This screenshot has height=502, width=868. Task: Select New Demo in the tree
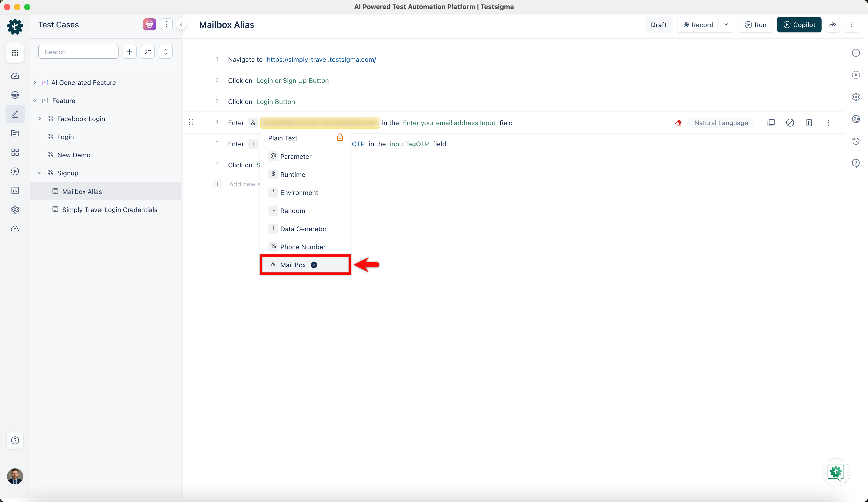coord(74,155)
